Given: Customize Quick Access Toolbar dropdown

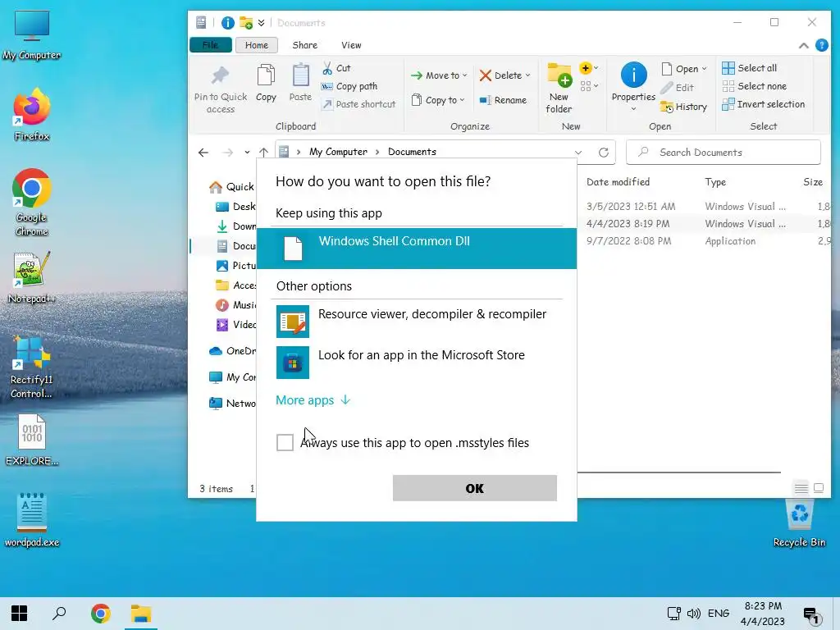Looking at the screenshot, I should (261, 22).
